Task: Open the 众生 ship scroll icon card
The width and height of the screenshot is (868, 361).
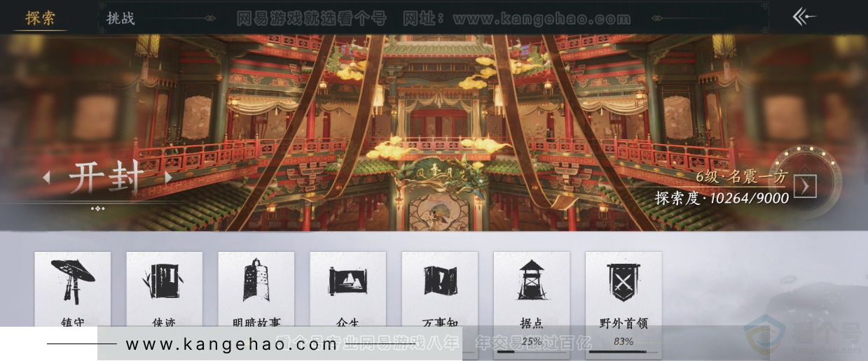Action: (348, 304)
